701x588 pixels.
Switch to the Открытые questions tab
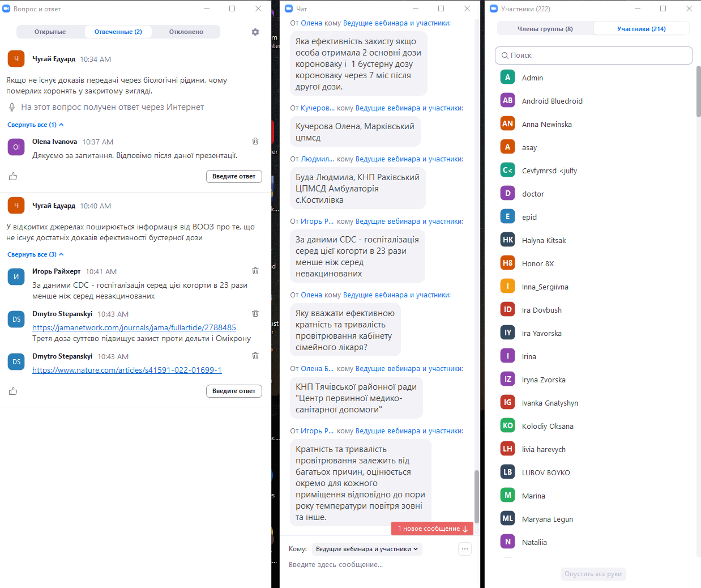click(50, 32)
